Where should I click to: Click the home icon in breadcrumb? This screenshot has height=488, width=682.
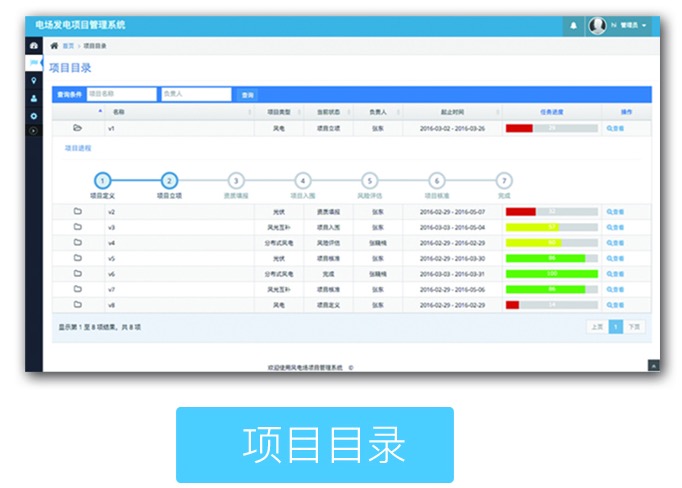pyautogui.click(x=54, y=46)
